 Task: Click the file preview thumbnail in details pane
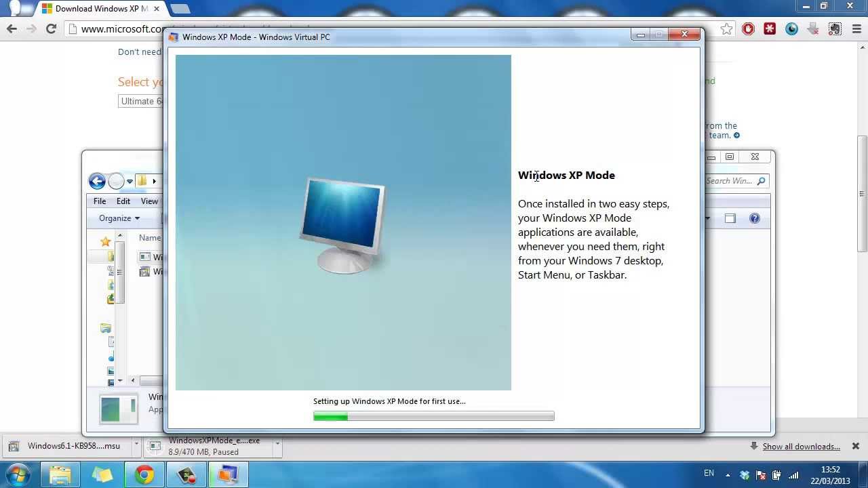tap(119, 409)
